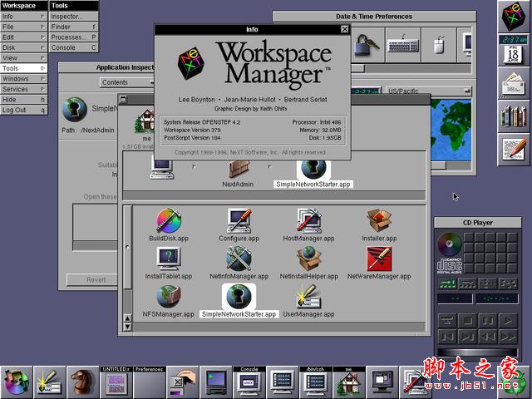Select the Installer.app box icon
Viewport: 532px width, 399px height.
click(379, 220)
